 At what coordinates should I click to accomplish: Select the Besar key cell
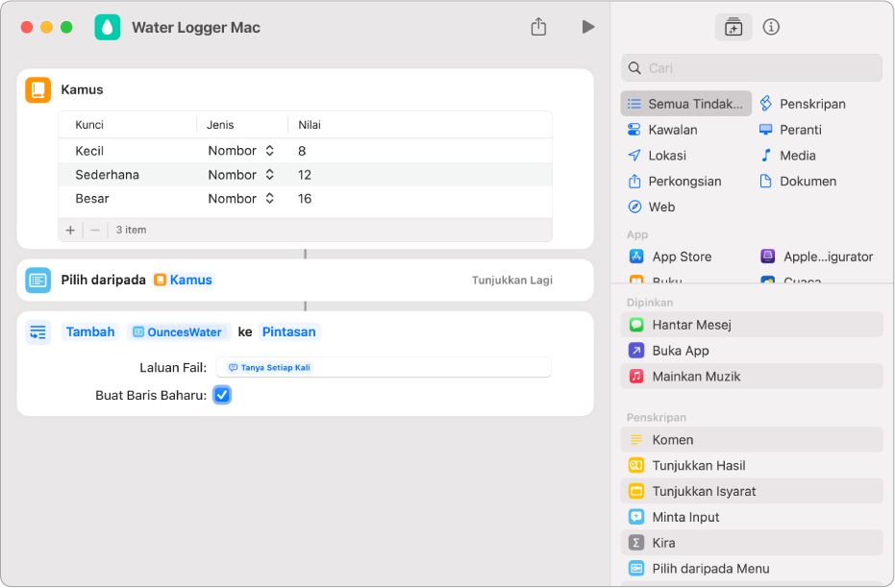92,199
